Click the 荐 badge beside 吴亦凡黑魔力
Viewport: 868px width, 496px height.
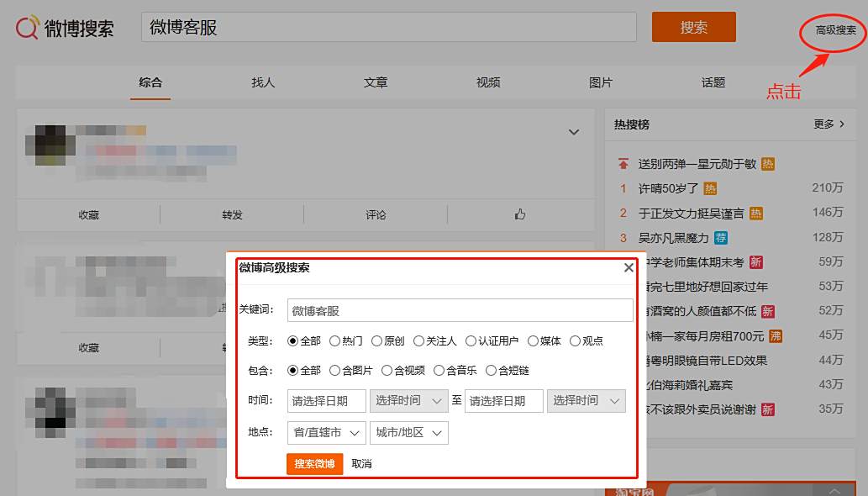[721, 238]
